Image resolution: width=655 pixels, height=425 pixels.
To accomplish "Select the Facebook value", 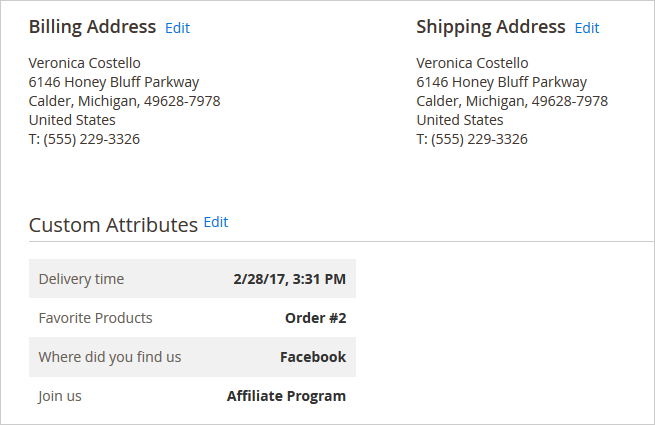I will coord(312,357).
